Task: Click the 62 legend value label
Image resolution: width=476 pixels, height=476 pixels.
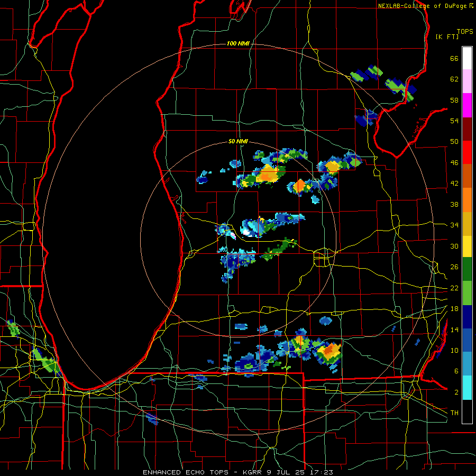Action: [x=454, y=79]
